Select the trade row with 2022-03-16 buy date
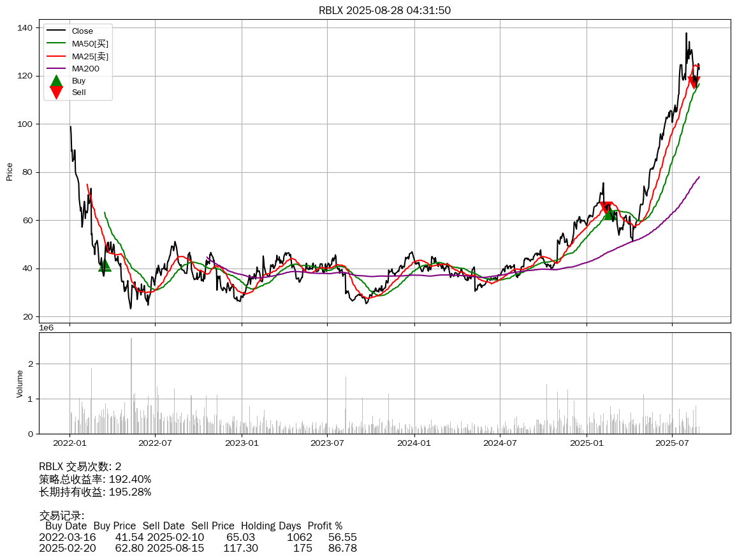Image resolution: width=737 pixels, height=560 pixels. (198, 537)
